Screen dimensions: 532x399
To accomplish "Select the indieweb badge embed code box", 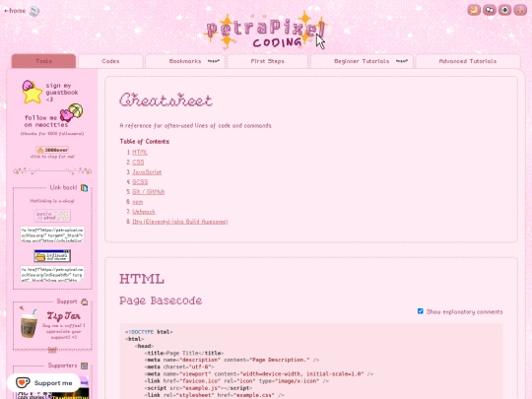I will pos(52,274).
